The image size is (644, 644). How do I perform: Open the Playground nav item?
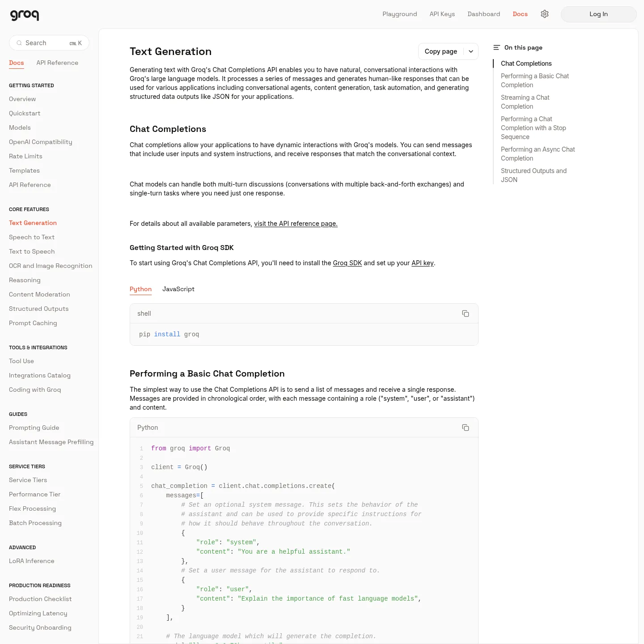pyautogui.click(x=400, y=14)
